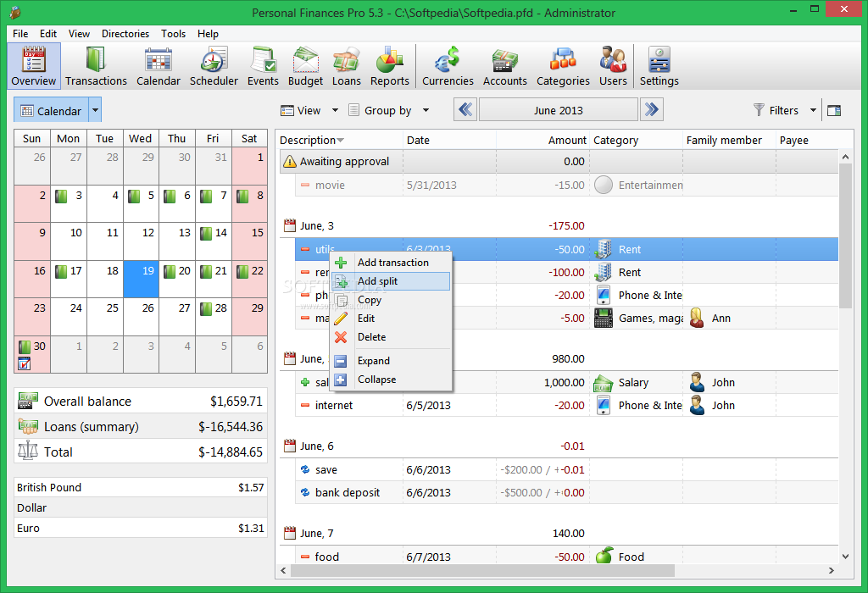Choose Copy in context menu
868x593 pixels.
pos(391,300)
